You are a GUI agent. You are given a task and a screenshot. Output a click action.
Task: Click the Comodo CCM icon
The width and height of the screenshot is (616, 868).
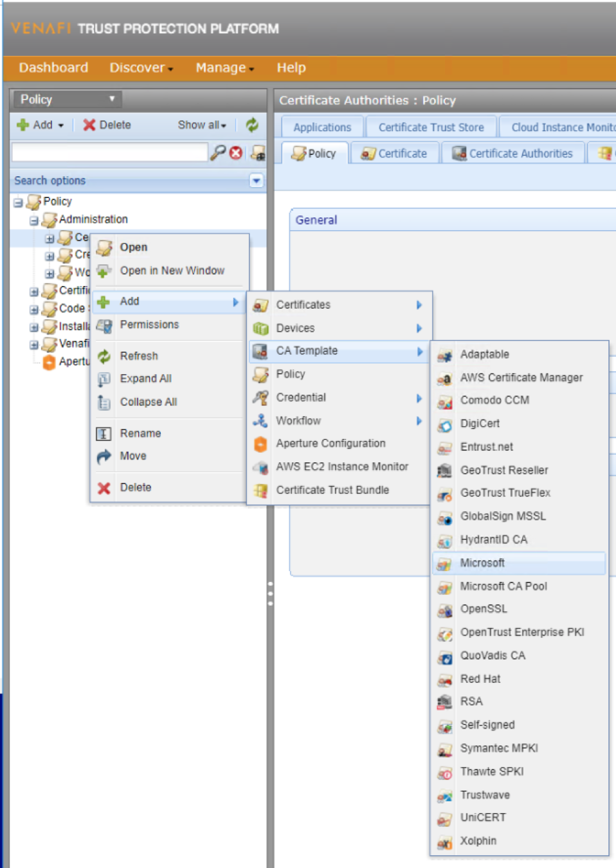click(x=444, y=401)
